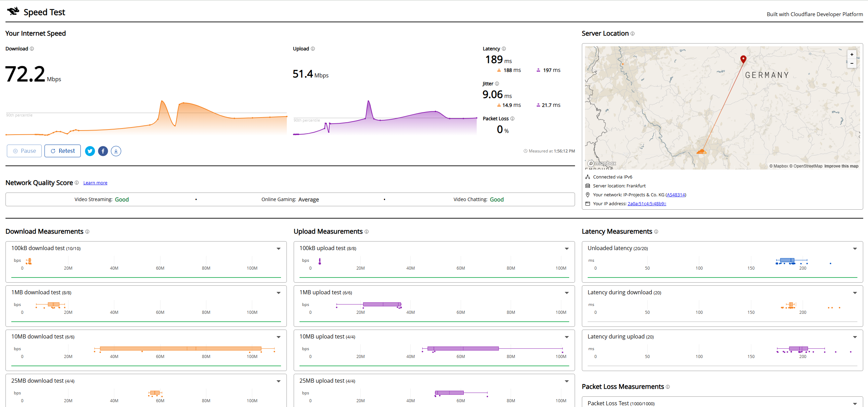Image resolution: width=868 pixels, height=407 pixels.
Task: Expand the Latency during upload panel
Action: (x=855, y=337)
